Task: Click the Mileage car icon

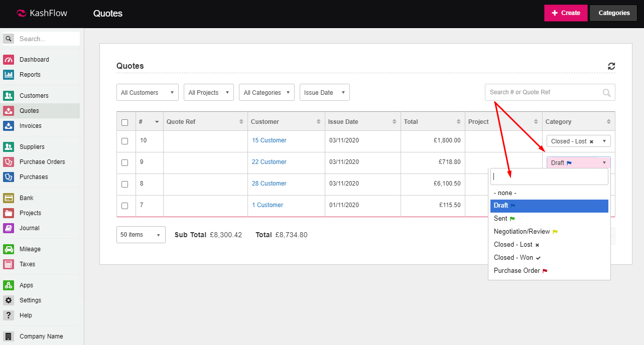Action: coord(9,249)
